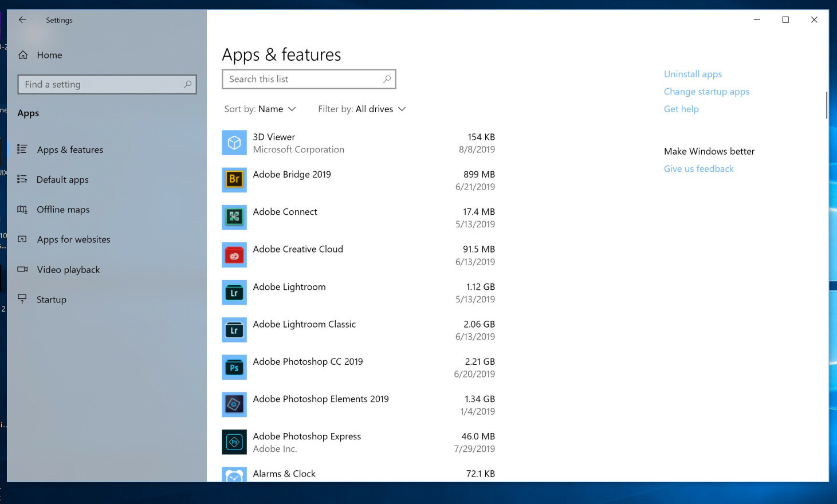This screenshot has height=504, width=837.
Task: Select the Adobe Lightroom icon
Action: pos(234,293)
